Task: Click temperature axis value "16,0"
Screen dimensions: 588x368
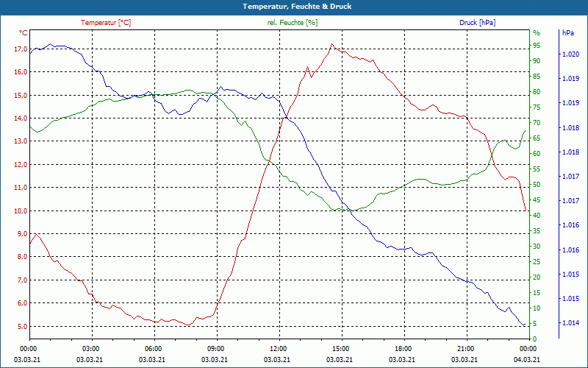Action: tap(21, 71)
